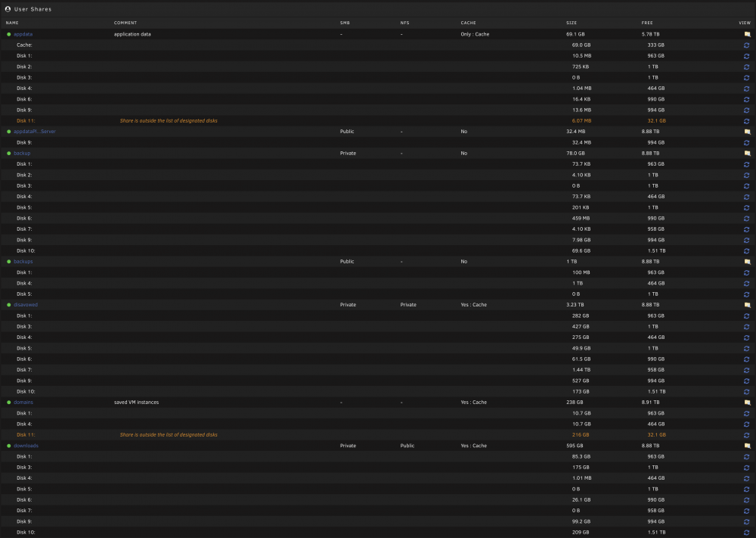Select 'saved VM instances' comment text

(x=136, y=402)
